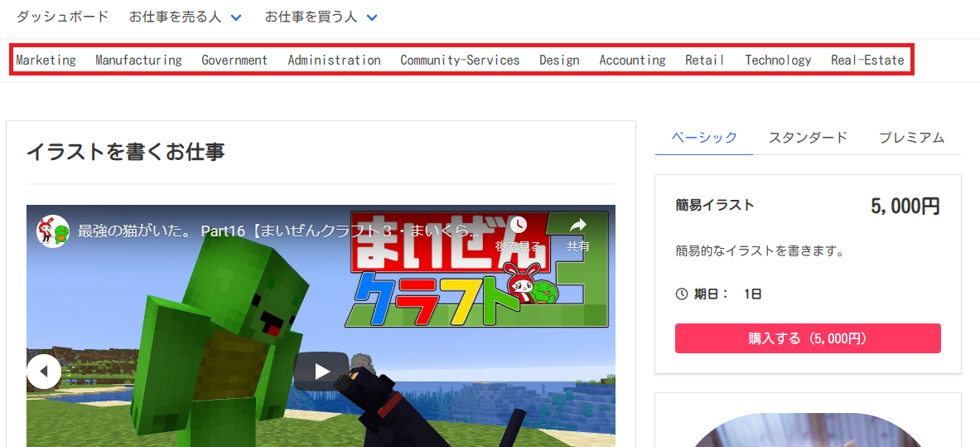
Task: Open the video channel avatar icon
Action: 53,231
